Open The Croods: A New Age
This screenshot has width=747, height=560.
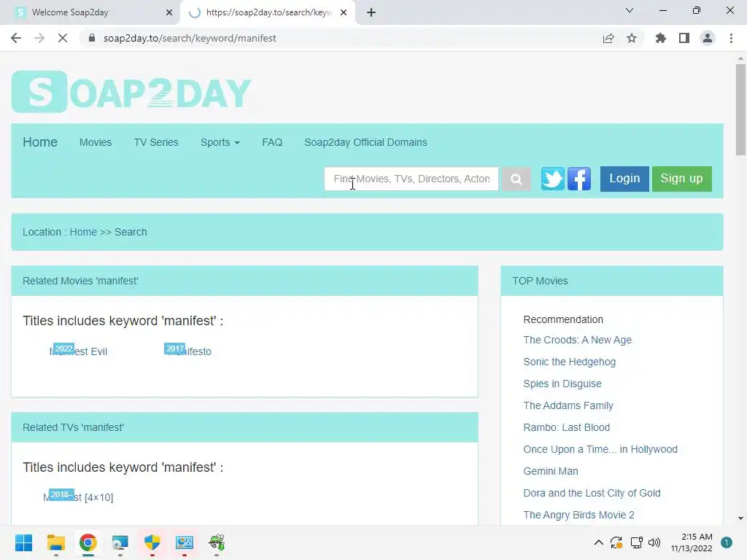(x=578, y=340)
